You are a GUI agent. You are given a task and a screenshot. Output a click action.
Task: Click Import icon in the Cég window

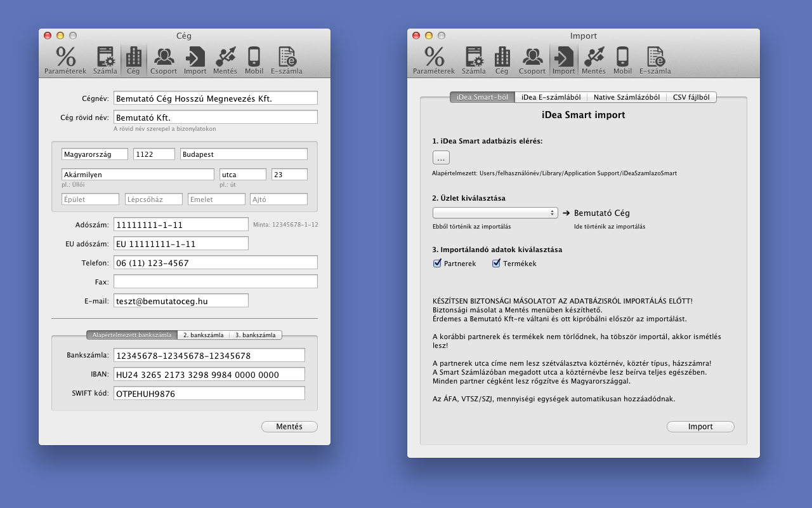[195, 60]
